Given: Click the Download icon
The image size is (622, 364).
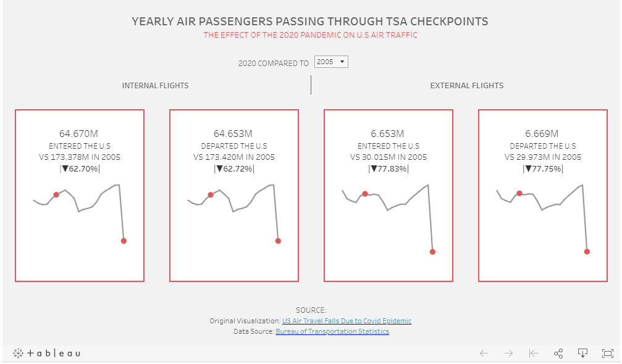Looking at the screenshot, I should 582,354.
